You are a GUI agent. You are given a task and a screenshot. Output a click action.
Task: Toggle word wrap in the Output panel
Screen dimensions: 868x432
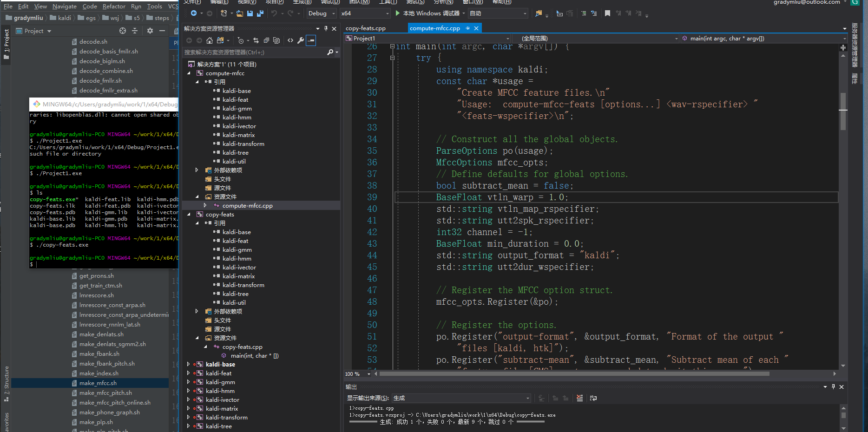coord(593,398)
